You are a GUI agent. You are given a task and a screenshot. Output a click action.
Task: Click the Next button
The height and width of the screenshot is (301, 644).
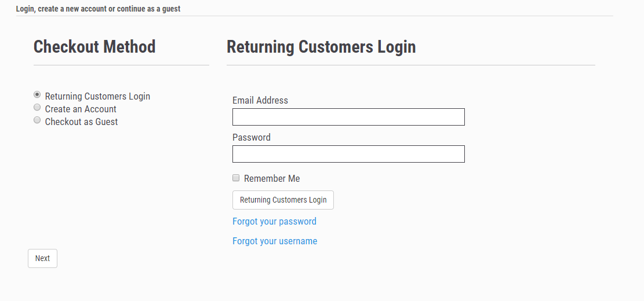coord(42,258)
